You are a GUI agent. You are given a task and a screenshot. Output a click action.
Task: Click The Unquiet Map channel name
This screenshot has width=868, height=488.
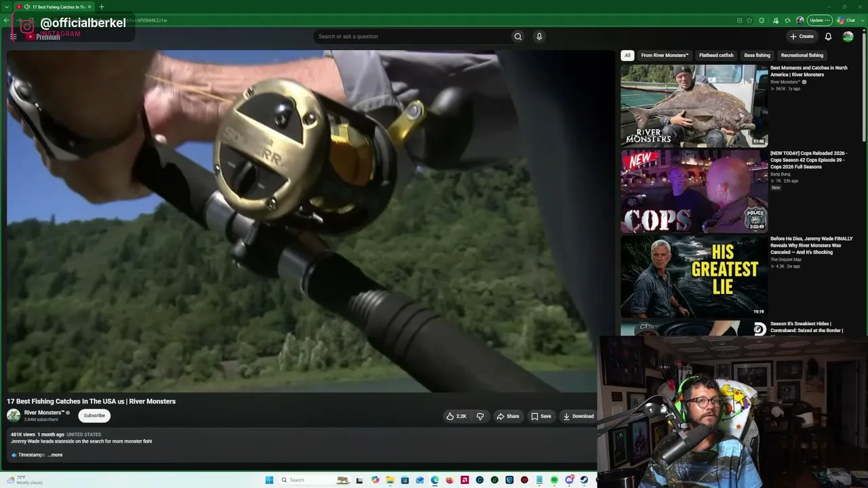coord(786,260)
